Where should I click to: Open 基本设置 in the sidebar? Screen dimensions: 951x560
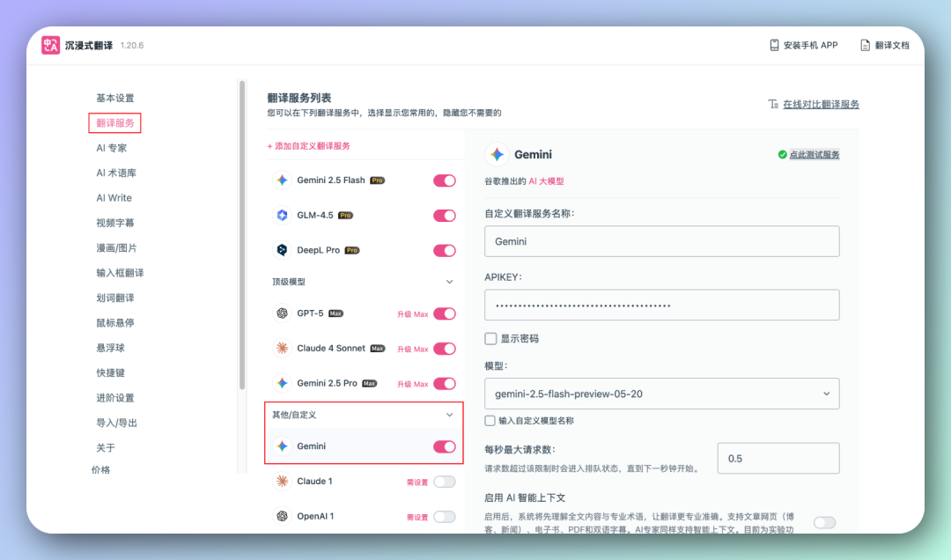[x=115, y=99]
